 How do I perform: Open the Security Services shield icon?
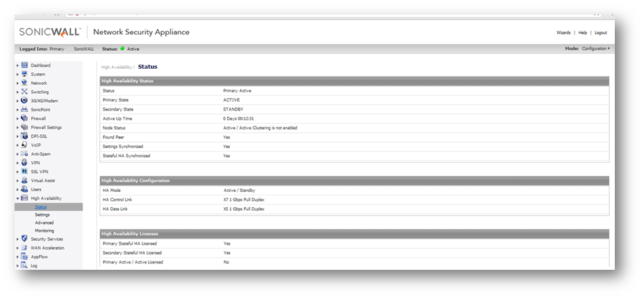point(24,239)
